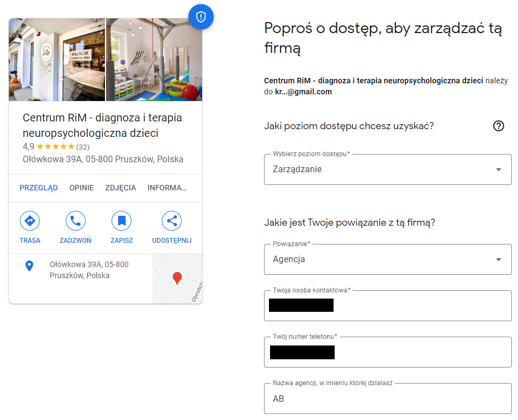
Task: Click the Trasa directions icon
Action: 30,221
